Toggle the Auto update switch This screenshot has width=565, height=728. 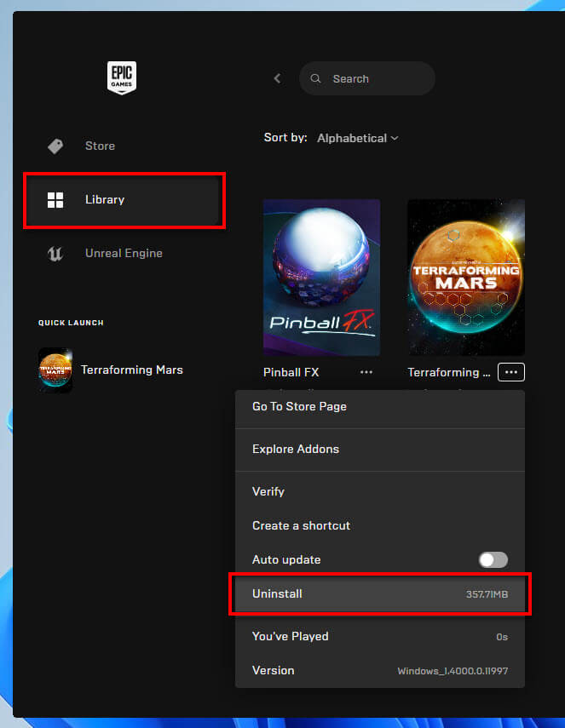click(493, 559)
